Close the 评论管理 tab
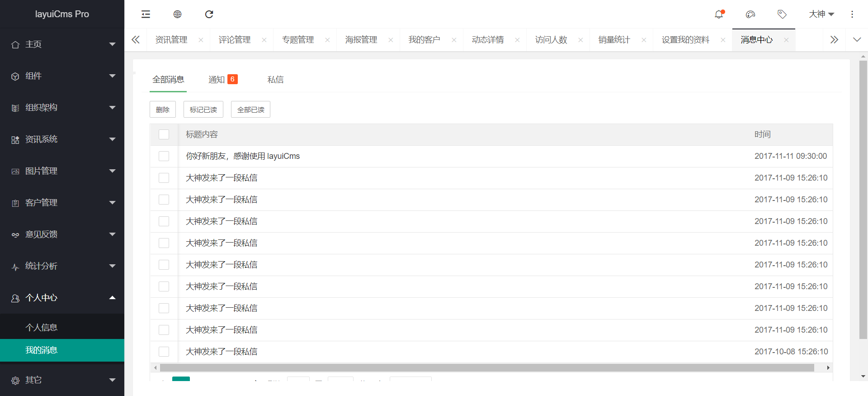This screenshot has height=396, width=868. (x=264, y=40)
